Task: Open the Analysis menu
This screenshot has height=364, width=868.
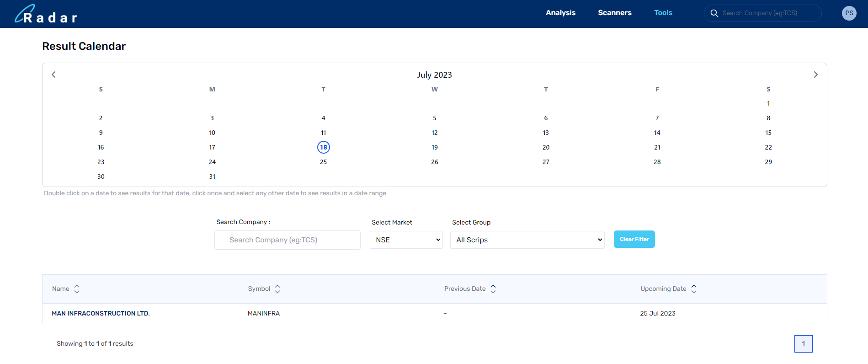Action: [560, 13]
